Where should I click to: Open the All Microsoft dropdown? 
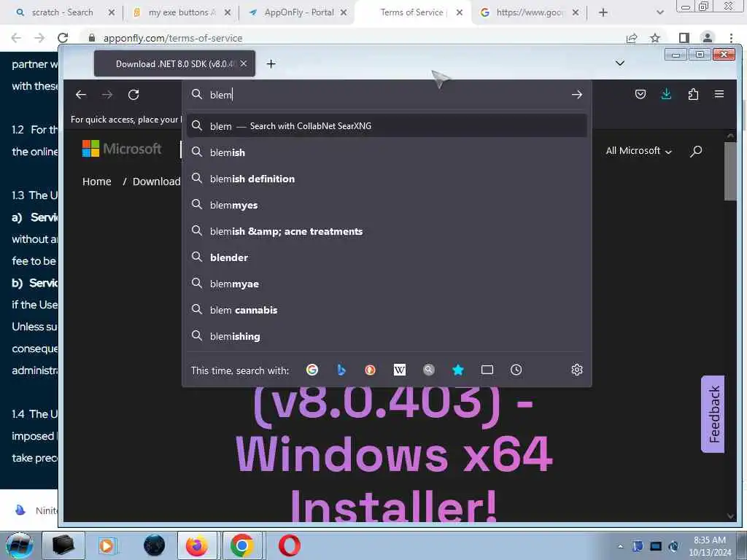(x=638, y=151)
